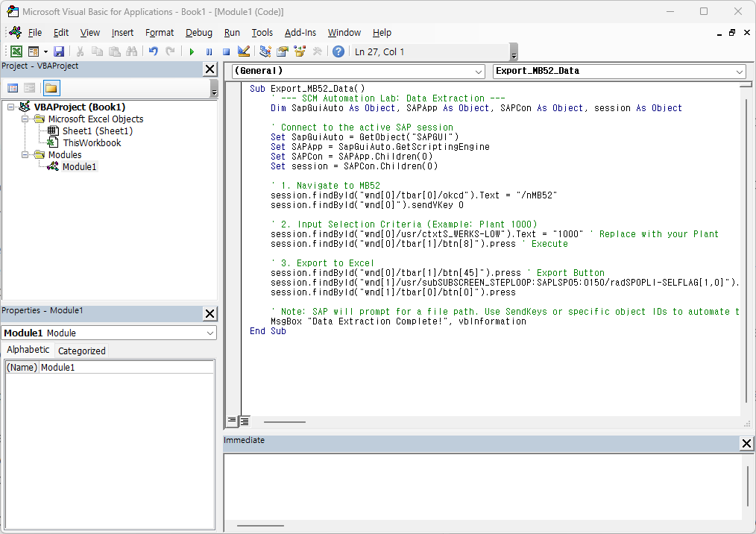Open Visual Basic Help question mark icon
The width and height of the screenshot is (756, 534).
[338, 51]
